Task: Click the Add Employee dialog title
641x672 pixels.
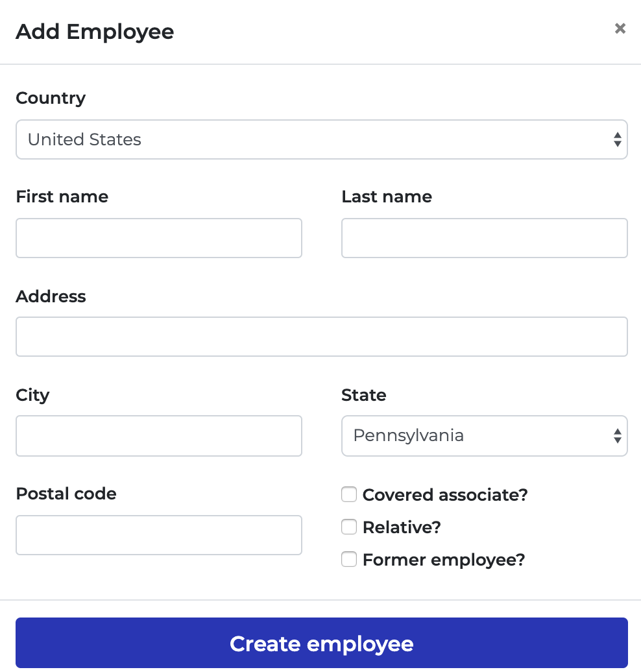Action: pyautogui.click(x=95, y=31)
